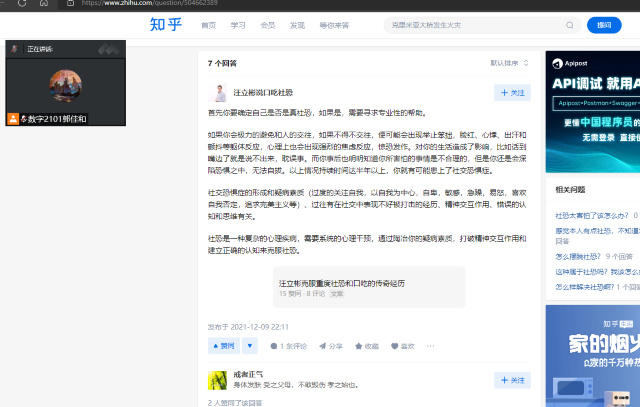
Task: Open the 会员 nav tab
Action: point(268,25)
